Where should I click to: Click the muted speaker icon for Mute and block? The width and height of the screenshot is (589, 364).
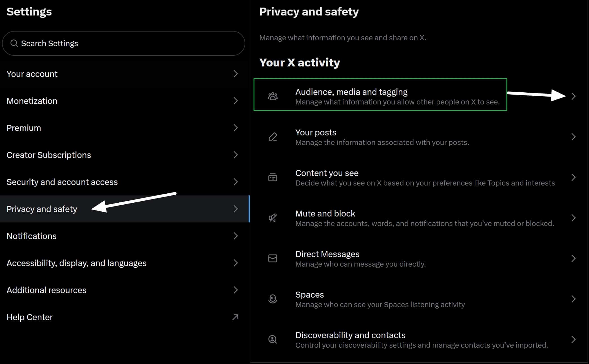[273, 218]
